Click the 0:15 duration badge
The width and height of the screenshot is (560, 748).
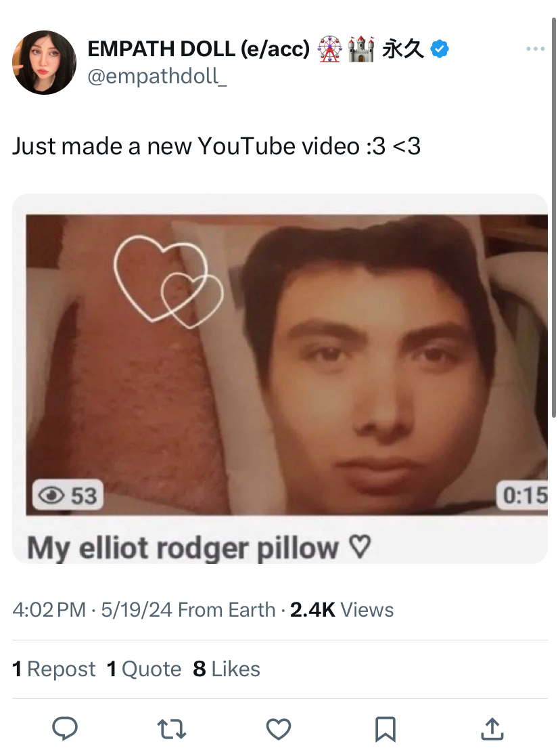(x=523, y=495)
